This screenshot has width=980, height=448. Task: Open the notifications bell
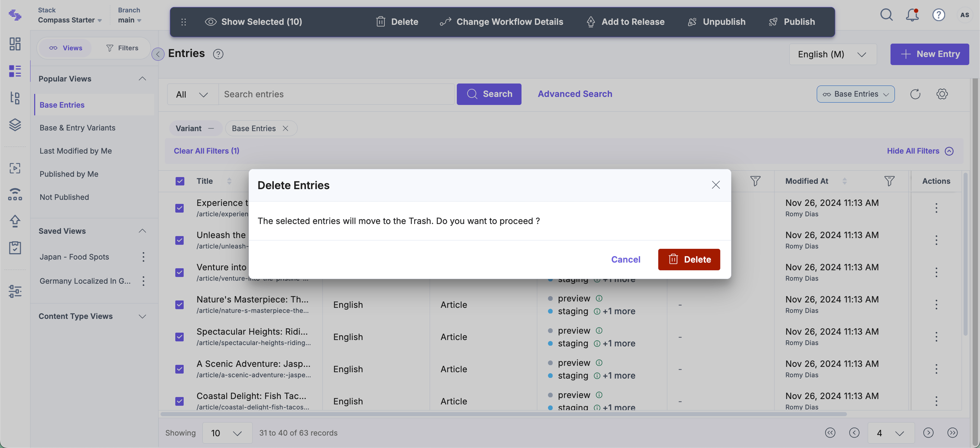(912, 15)
